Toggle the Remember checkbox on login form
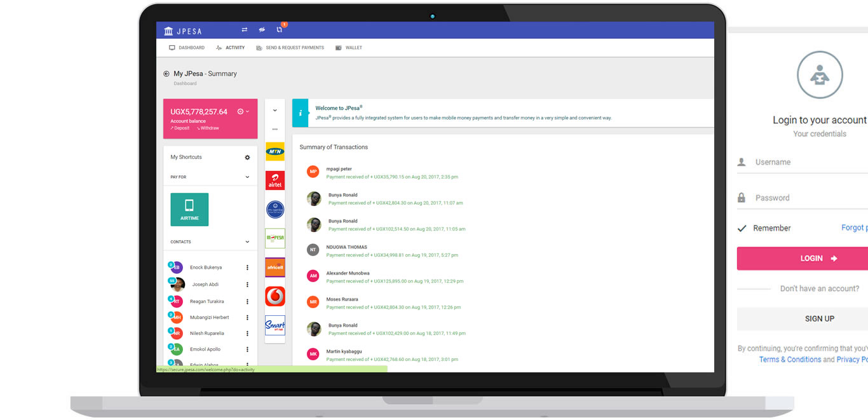This screenshot has height=420, width=868. pyautogui.click(x=742, y=228)
